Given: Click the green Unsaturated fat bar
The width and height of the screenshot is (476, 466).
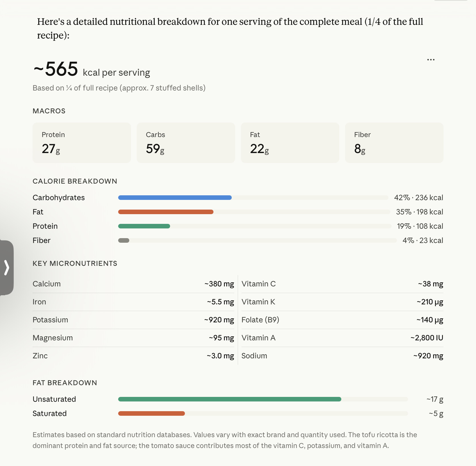Looking at the screenshot, I should point(229,399).
